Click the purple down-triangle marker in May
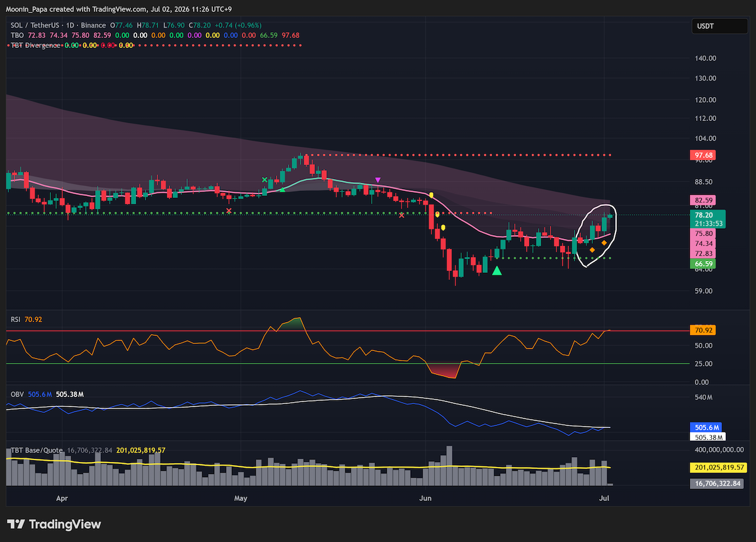756x542 pixels. coord(378,180)
